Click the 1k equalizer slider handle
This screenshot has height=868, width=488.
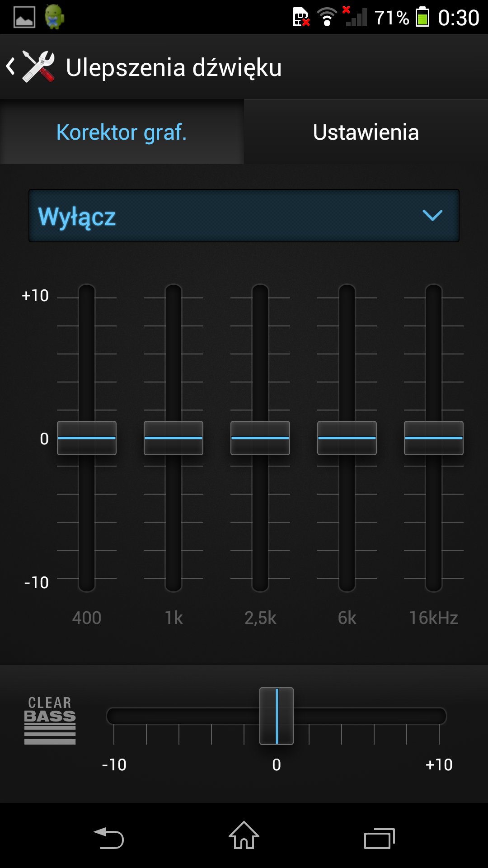coord(174,438)
